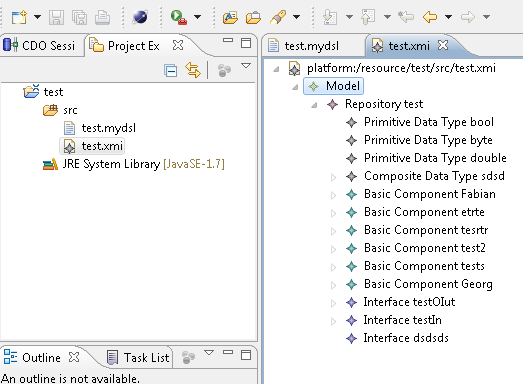Collapse the Model node
This screenshot has width=523, height=384.
295,87
